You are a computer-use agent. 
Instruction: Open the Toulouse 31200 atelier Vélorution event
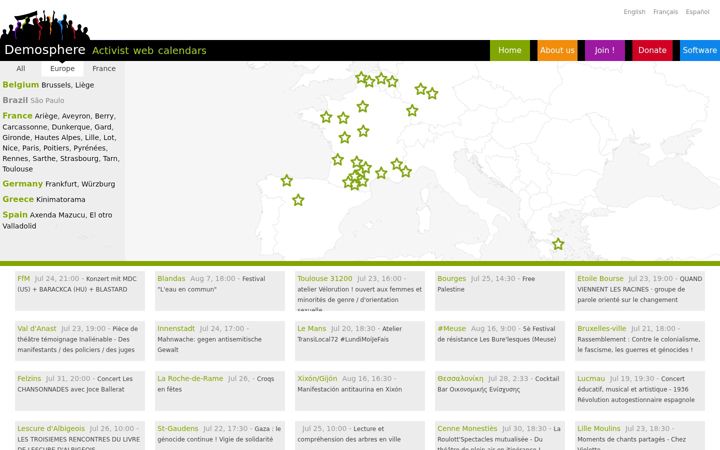360,291
